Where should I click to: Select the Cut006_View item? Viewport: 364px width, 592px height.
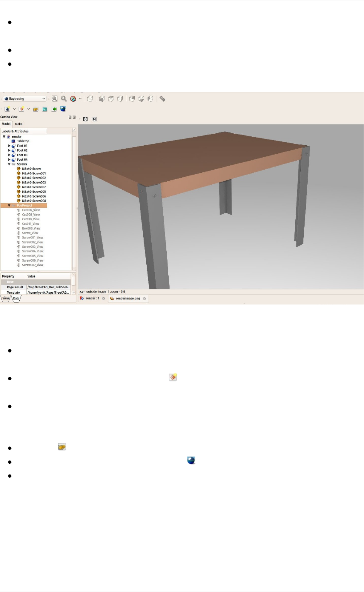[31, 210]
